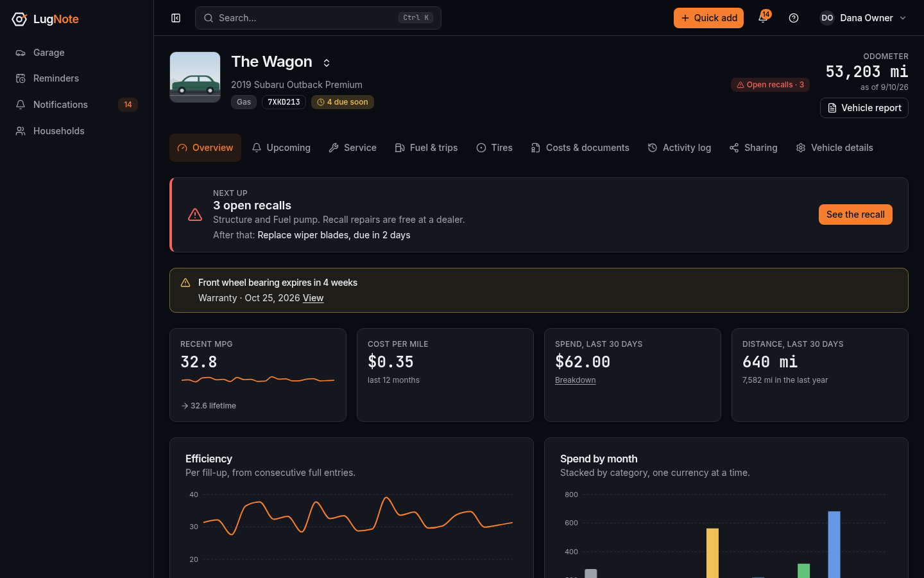Click Replace wiper blades, due in 2 days
This screenshot has height=578, width=924.
[334, 235]
